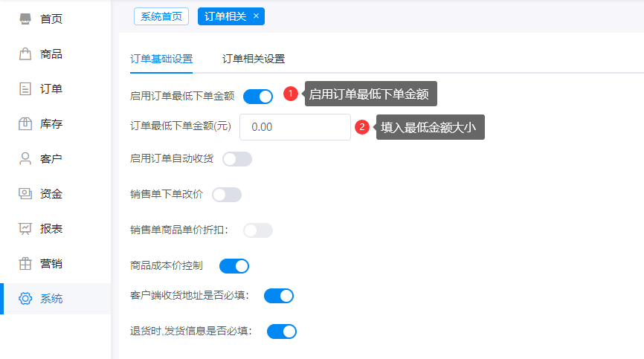644x359 pixels.
Task: Open the 系统 gear icon
Action: point(25,299)
